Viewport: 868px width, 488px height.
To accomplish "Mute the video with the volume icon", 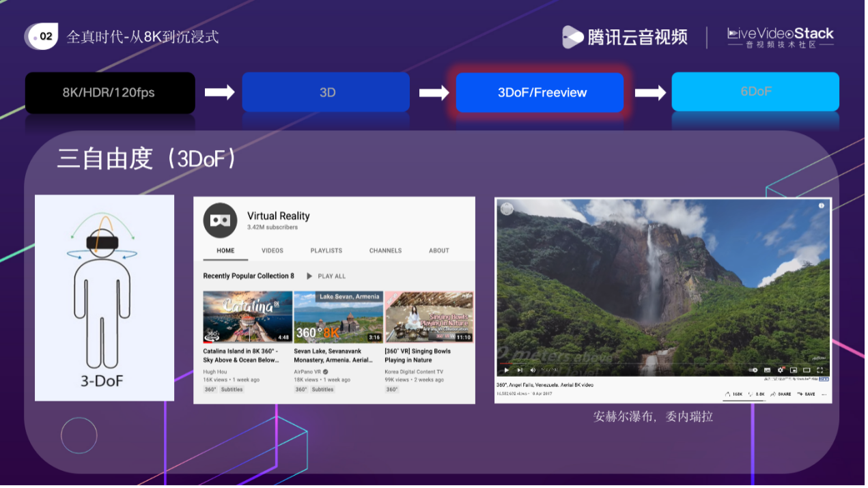I will (533, 370).
